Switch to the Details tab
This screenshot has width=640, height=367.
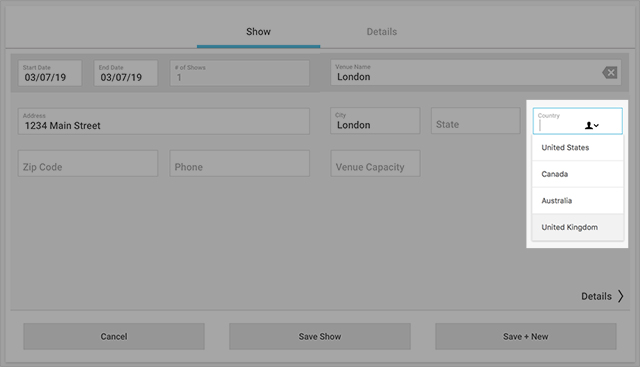382,32
